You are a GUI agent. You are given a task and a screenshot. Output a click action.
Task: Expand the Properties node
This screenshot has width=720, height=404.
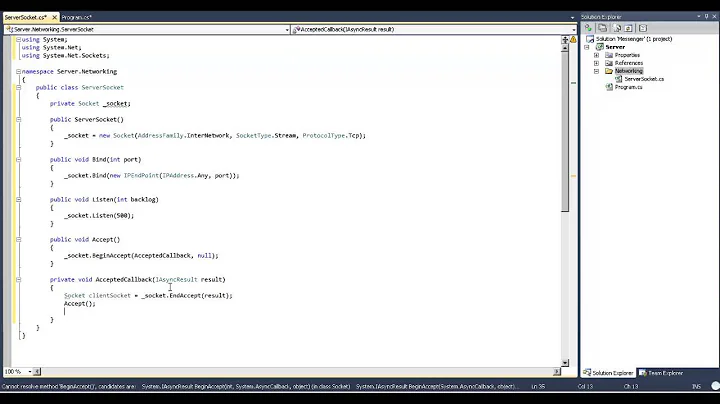click(596, 55)
